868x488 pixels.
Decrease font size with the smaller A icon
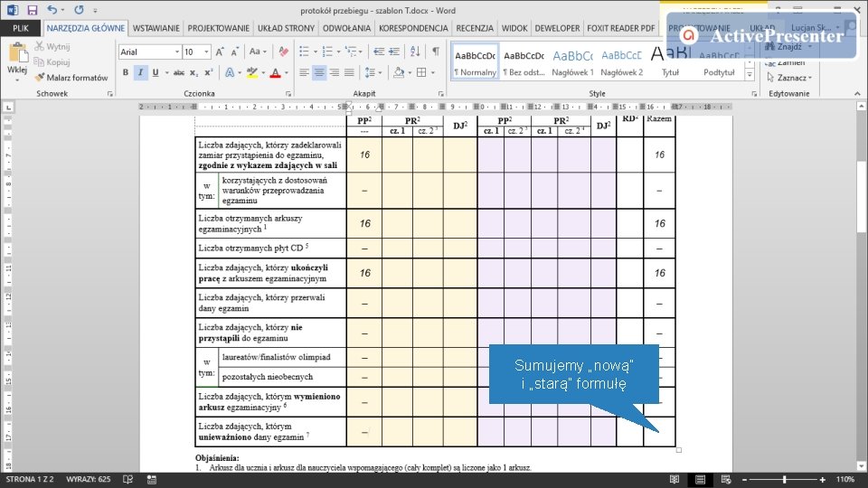pos(234,52)
